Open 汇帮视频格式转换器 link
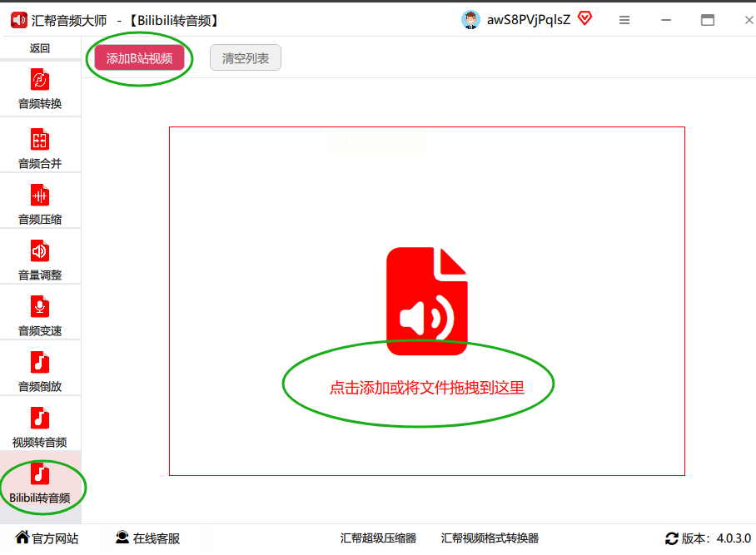The height and width of the screenshot is (555, 756). click(490, 538)
